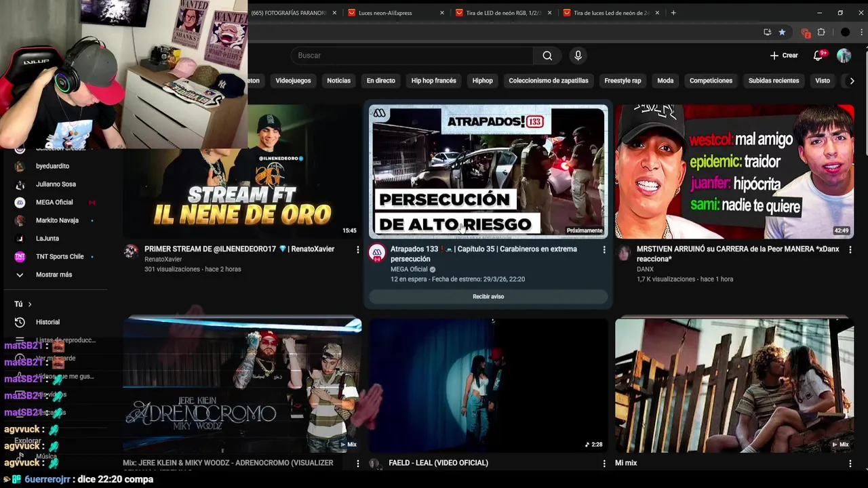Select the En directo filter chip

[380, 81]
